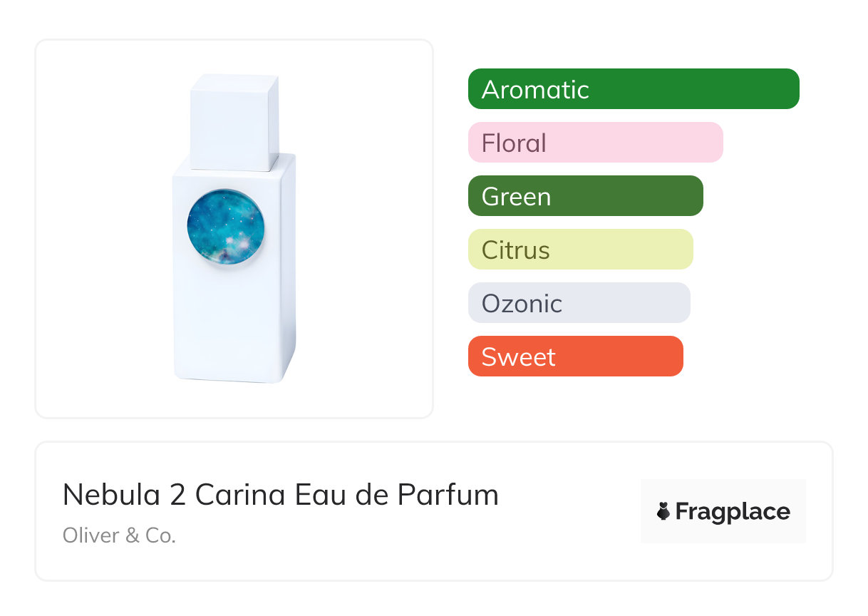This screenshot has width=868, height=616.
Task: Click the Fragplace wordmark text
Action: point(733,511)
